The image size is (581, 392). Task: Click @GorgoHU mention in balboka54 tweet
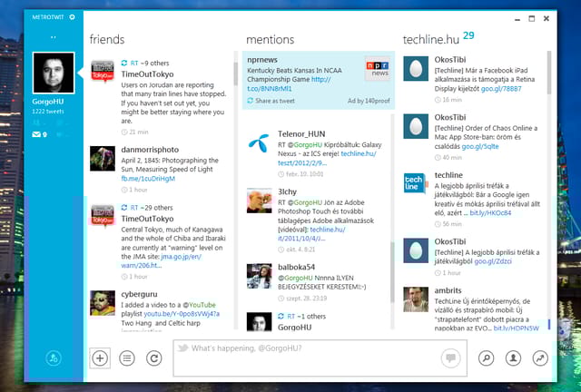(295, 278)
